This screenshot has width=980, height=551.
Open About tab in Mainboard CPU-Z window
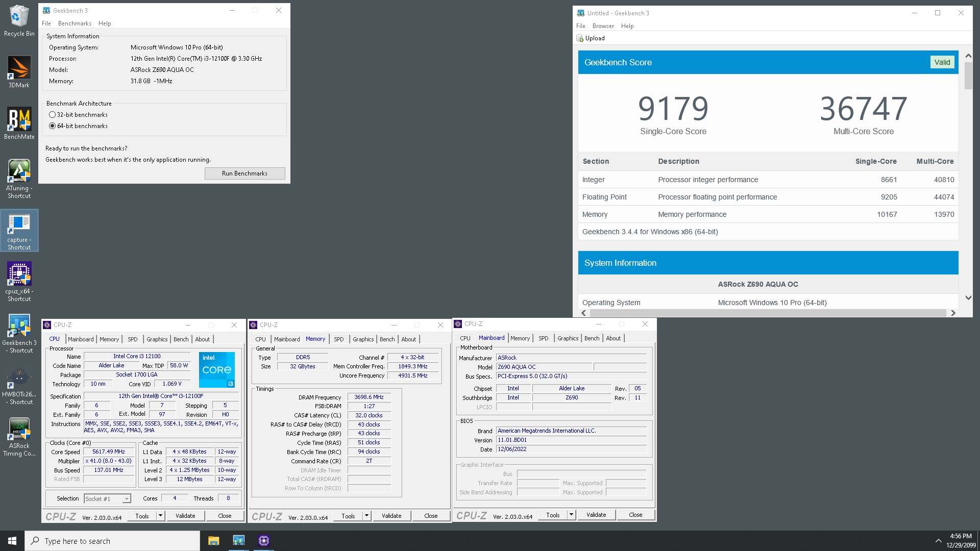coord(614,338)
